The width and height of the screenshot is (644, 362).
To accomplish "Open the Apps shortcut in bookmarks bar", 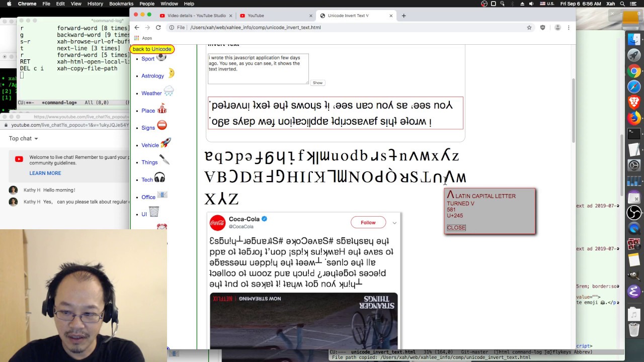I will click(x=143, y=38).
